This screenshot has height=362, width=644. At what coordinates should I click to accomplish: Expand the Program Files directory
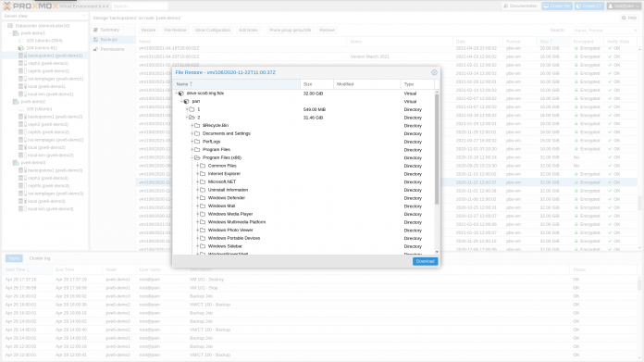(x=192, y=150)
